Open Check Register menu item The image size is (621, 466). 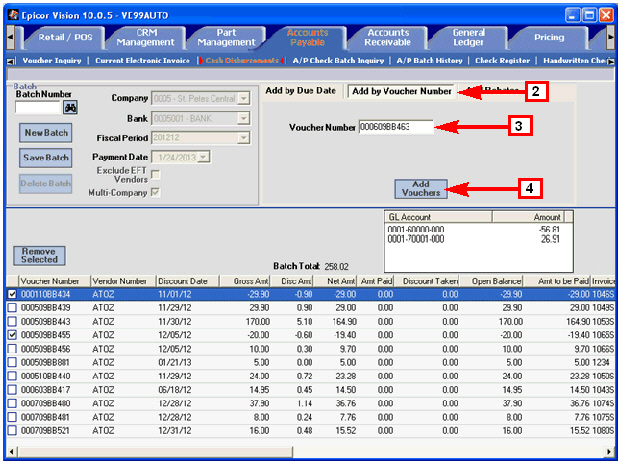(x=502, y=61)
